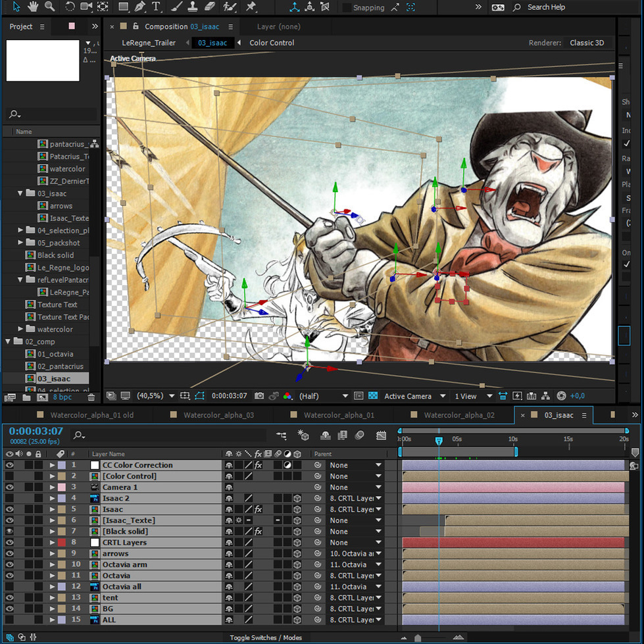Open magnification ratio dropdown (40,5%)
Screen dimensions: 644x644
(x=156, y=396)
